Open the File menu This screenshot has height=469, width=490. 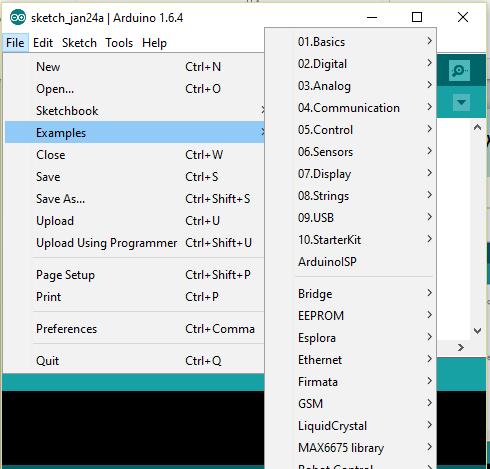pos(15,43)
